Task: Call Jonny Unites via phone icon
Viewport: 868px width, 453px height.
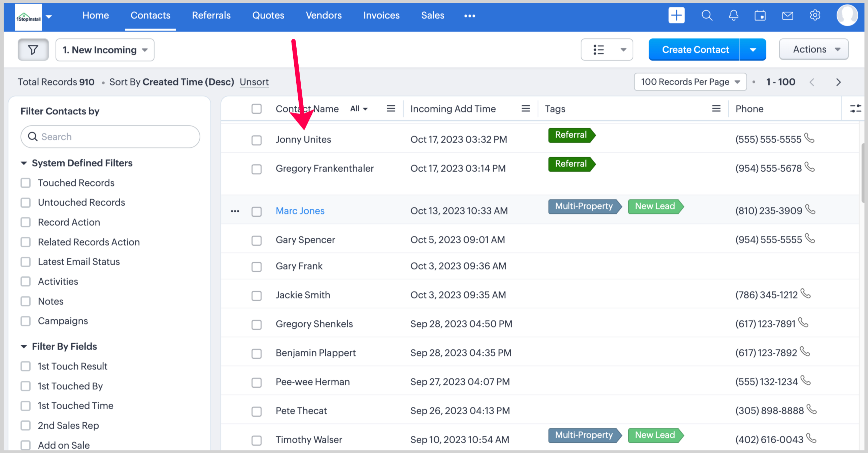Action: pyautogui.click(x=809, y=138)
